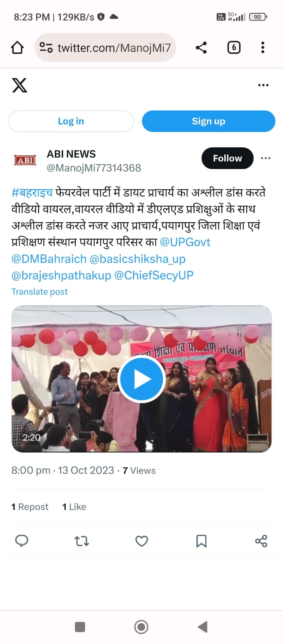Click the Translate post link
283x644 pixels.
click(x=40, y=292)
